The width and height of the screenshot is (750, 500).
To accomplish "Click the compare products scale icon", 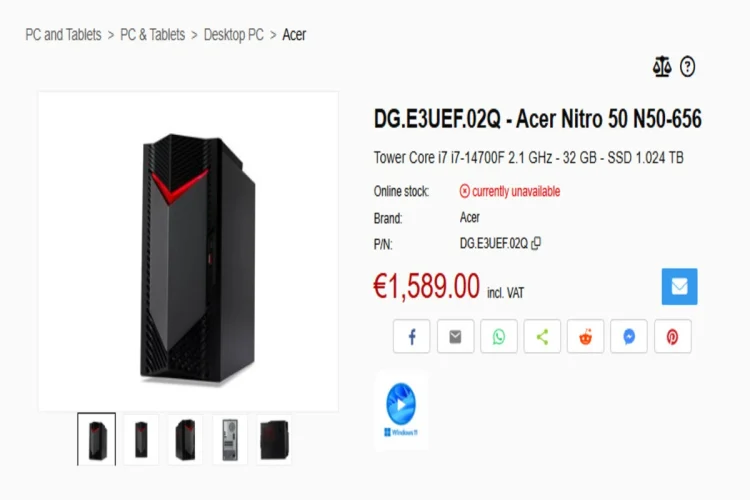I will click(x=662, y=67).
